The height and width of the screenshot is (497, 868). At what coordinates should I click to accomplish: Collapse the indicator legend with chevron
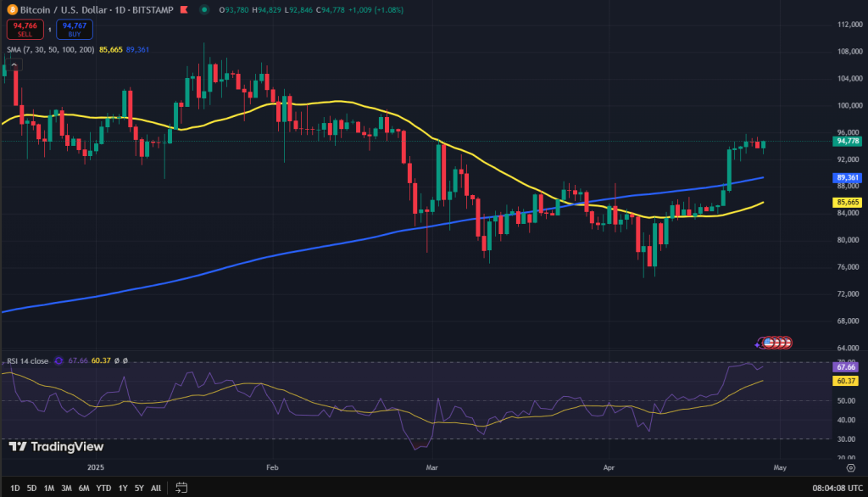pos(14,65)
